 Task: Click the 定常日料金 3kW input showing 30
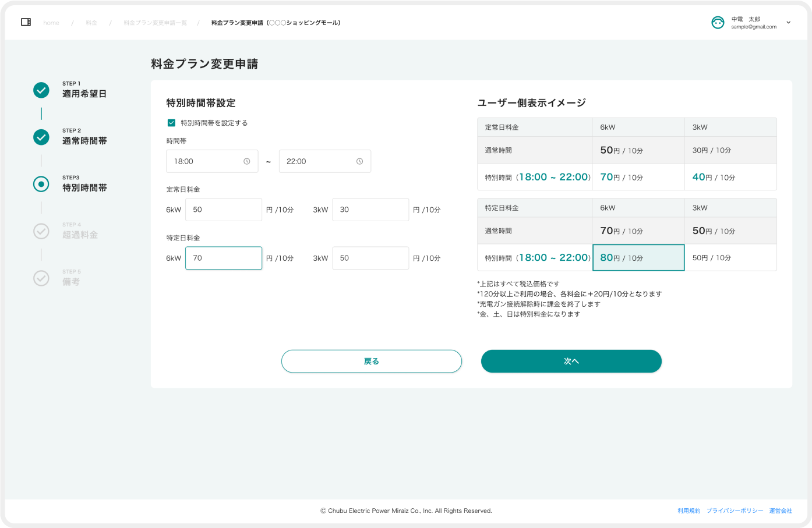click(370, 210)
